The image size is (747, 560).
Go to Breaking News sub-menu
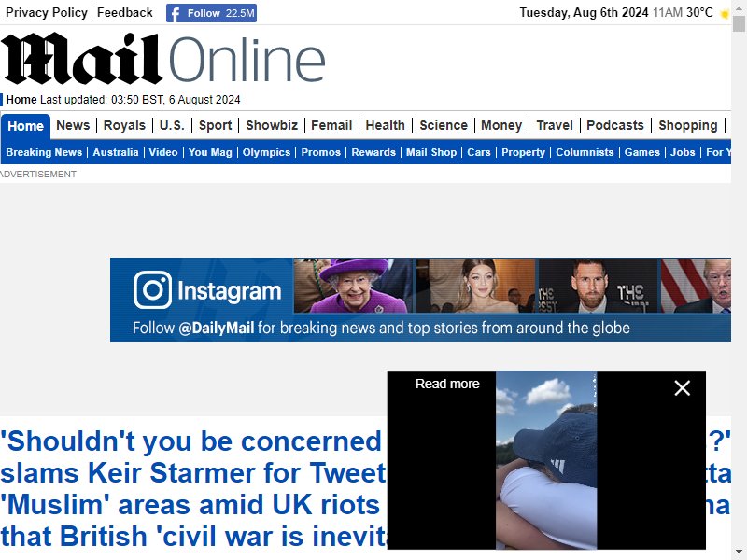click(44, 152)
